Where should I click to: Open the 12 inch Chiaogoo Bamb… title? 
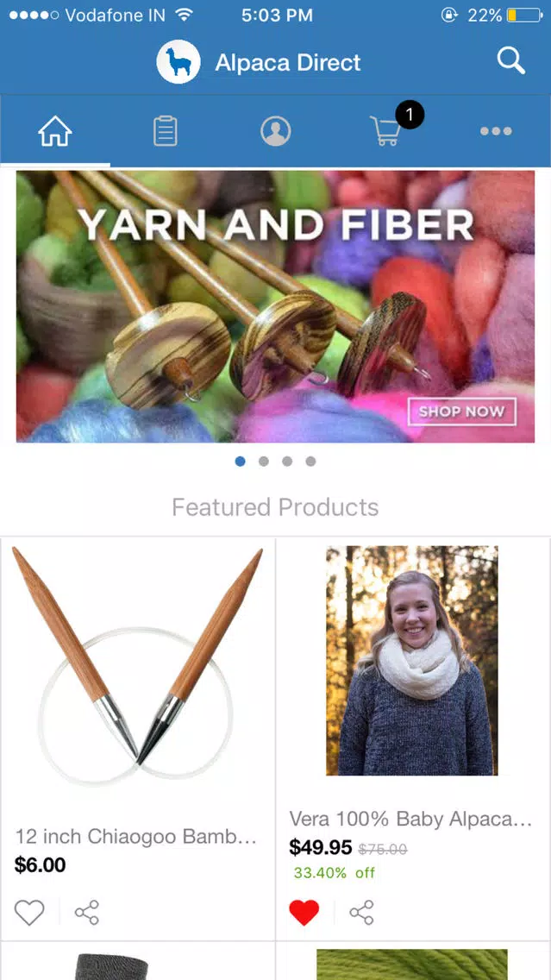[135, 836]
